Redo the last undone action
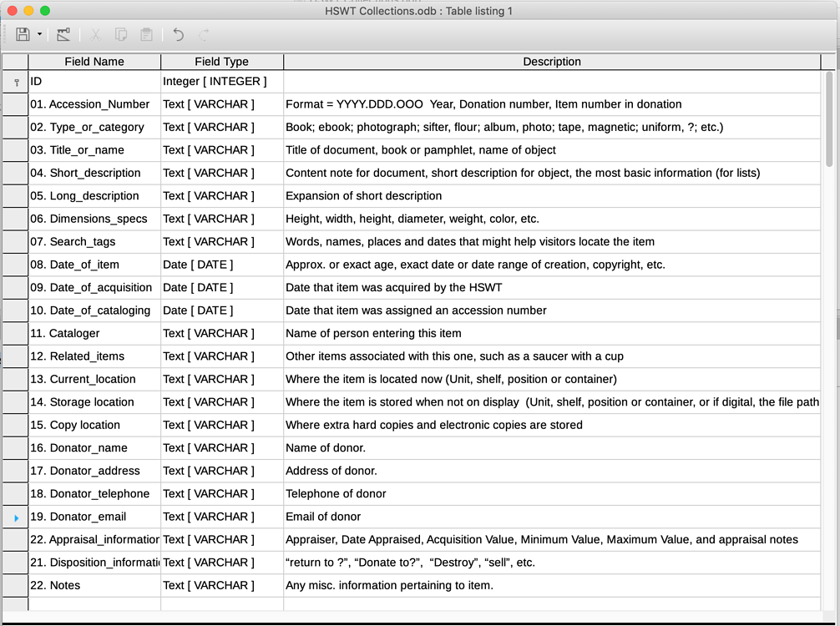This screenshot has width=840, height=626. [202, 34]
